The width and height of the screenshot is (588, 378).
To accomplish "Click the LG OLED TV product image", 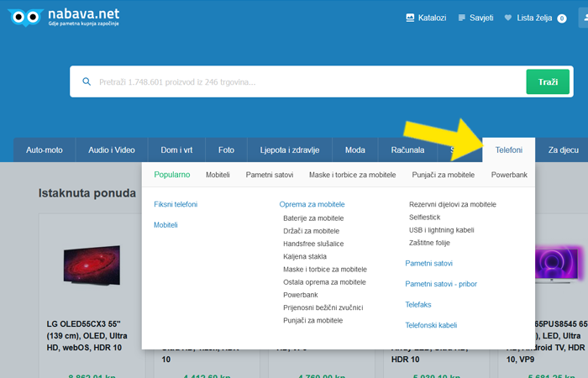I will tap(92, 265).
